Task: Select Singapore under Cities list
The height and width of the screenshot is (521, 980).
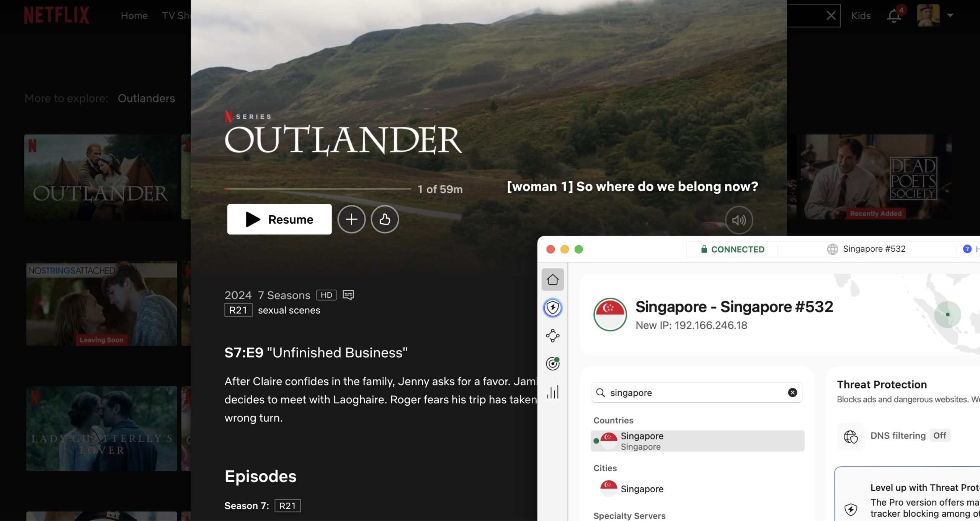Action: coord(642,488)
